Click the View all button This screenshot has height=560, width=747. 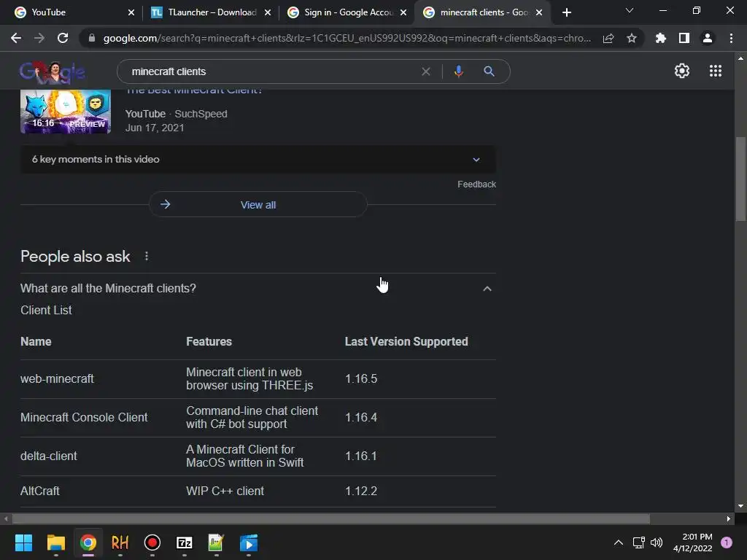[x=258, y=205]
